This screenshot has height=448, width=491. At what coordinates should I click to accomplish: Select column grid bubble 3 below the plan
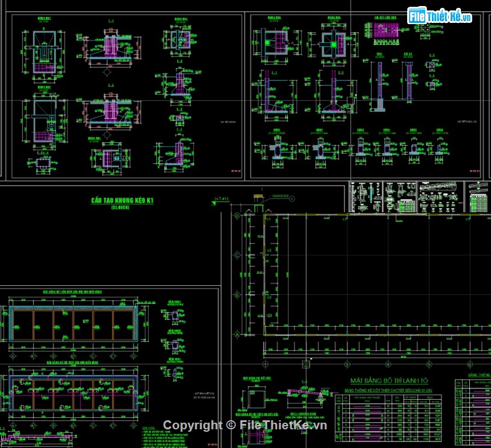(347, 364)
